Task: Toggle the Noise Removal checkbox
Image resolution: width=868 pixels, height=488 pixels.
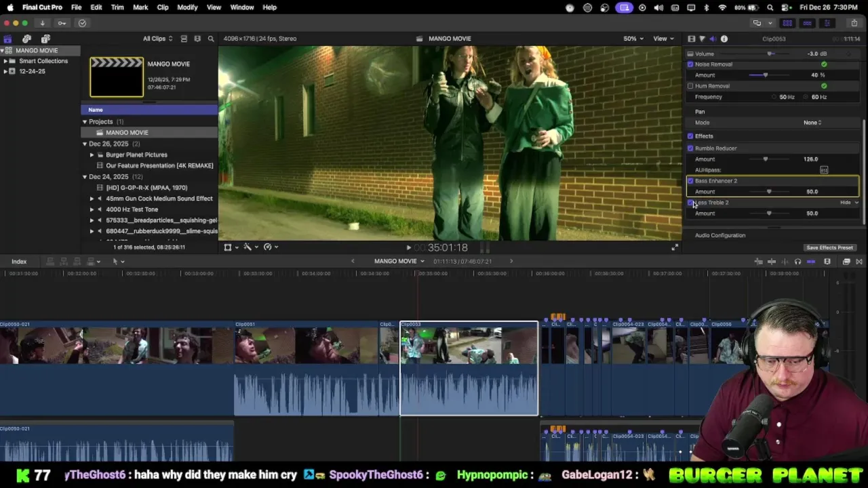Action: click(690, 64)
